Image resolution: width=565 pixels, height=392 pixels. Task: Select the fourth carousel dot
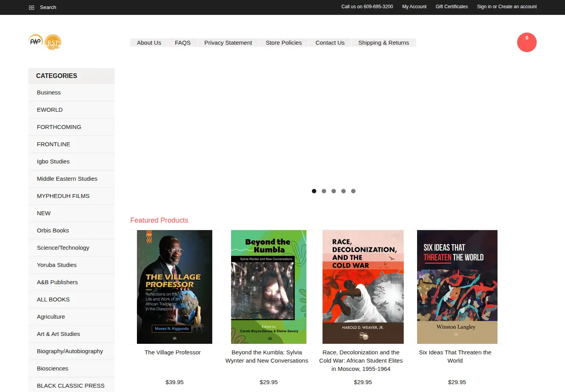343,191
